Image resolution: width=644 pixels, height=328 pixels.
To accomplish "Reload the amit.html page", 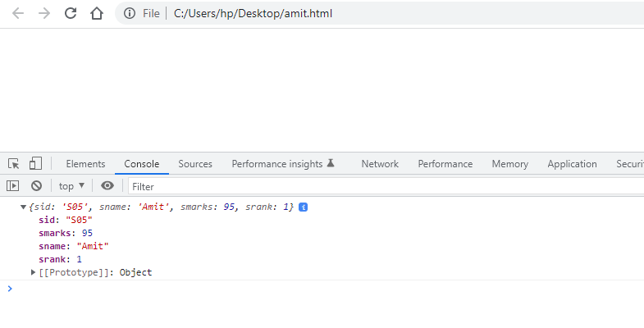I will pyautogui.click(x=71, y=14).
